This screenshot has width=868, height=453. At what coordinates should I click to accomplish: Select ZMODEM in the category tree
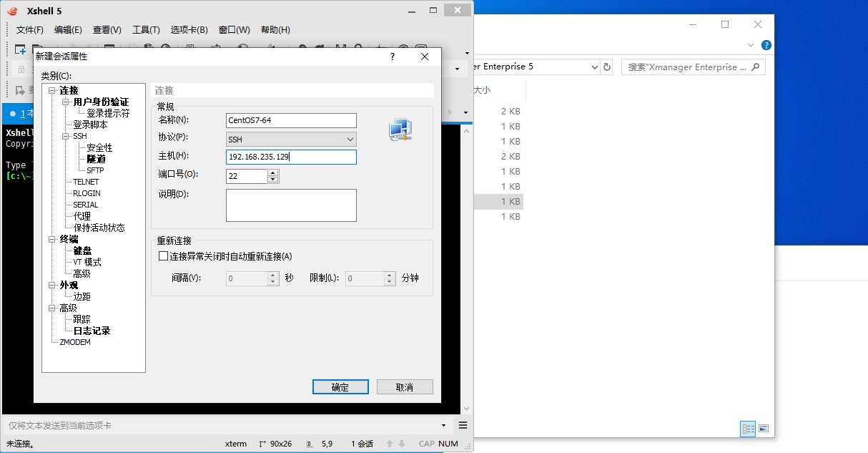click(x=75, y=342)
